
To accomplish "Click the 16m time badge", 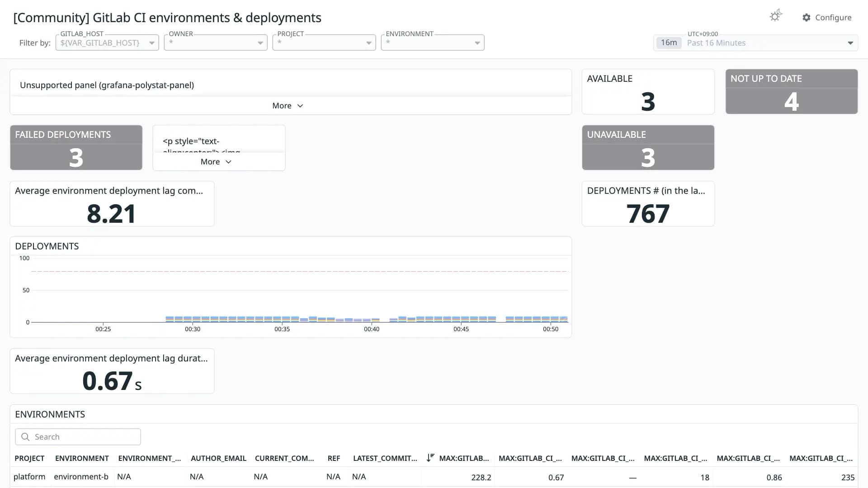I will click(x=669, y=42).
